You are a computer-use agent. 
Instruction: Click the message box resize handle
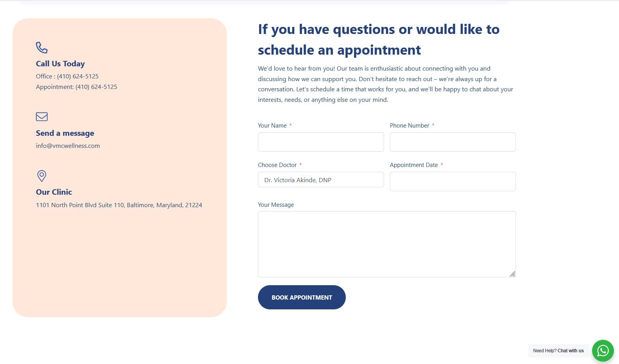point(512,274)
